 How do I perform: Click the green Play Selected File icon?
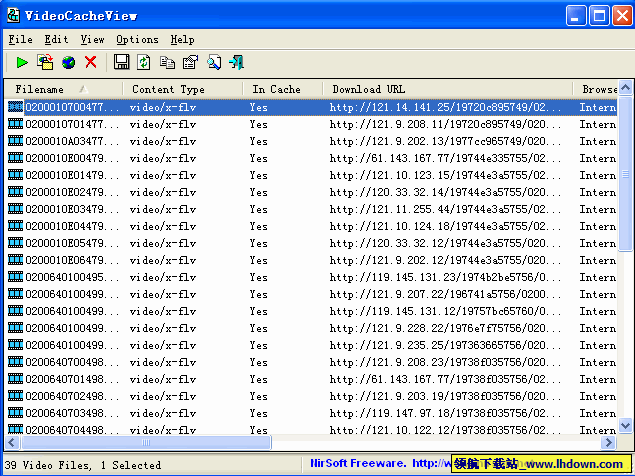(x=21, y=63)
